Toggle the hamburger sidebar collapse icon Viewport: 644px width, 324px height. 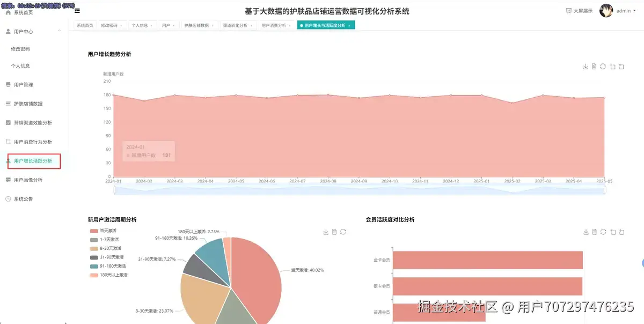[77, 10]
